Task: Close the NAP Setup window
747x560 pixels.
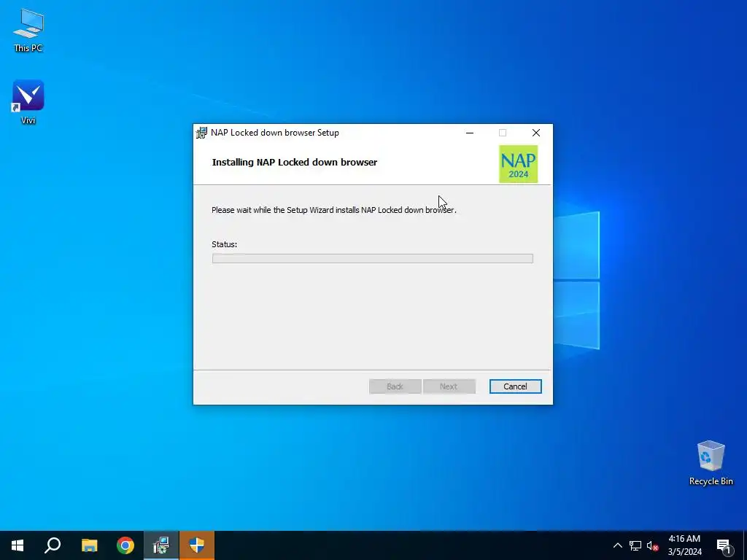Action: coord(536,133)
